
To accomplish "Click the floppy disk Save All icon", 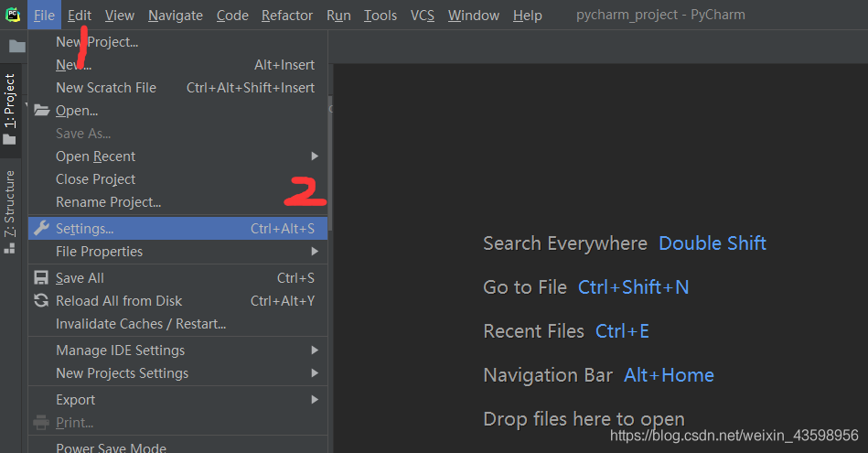I will pos(41,278).
